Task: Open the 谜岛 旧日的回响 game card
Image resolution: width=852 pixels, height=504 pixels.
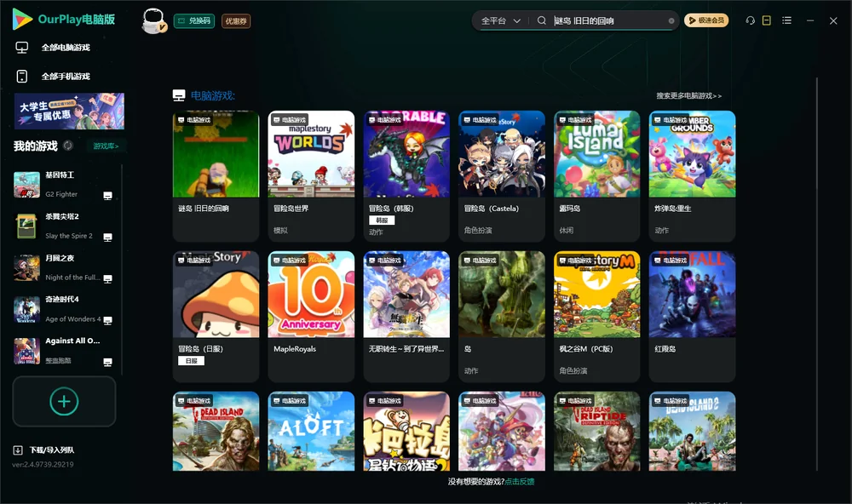Action: pos(216,176)
